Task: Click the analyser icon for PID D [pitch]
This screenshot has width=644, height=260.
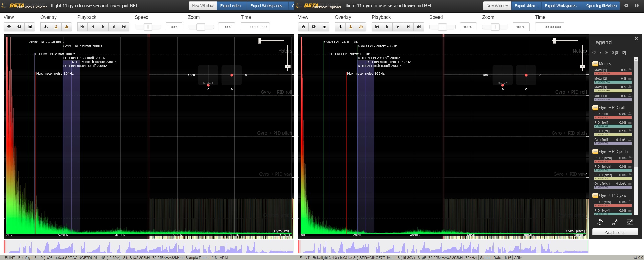Action: click(630, 175)
